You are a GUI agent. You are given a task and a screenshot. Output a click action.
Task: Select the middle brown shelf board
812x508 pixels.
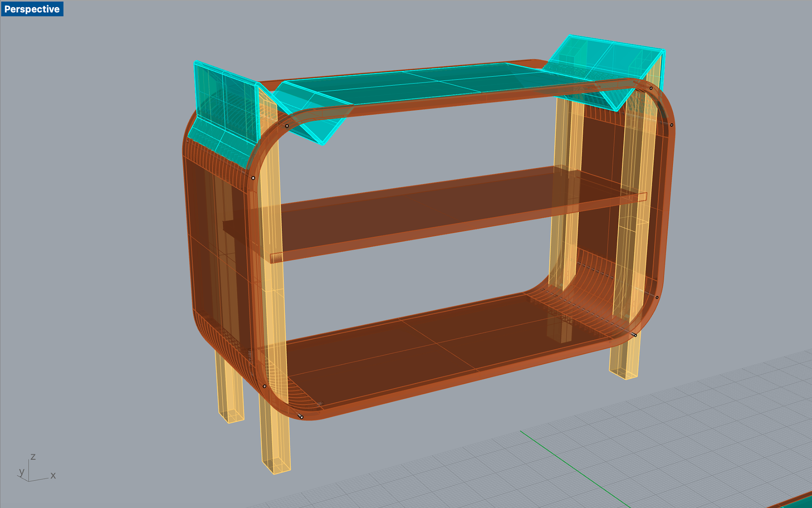[423, 211]
